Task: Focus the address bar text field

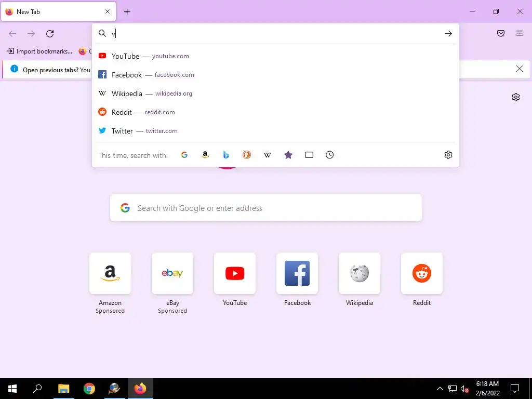Action: tap(275, 34)
